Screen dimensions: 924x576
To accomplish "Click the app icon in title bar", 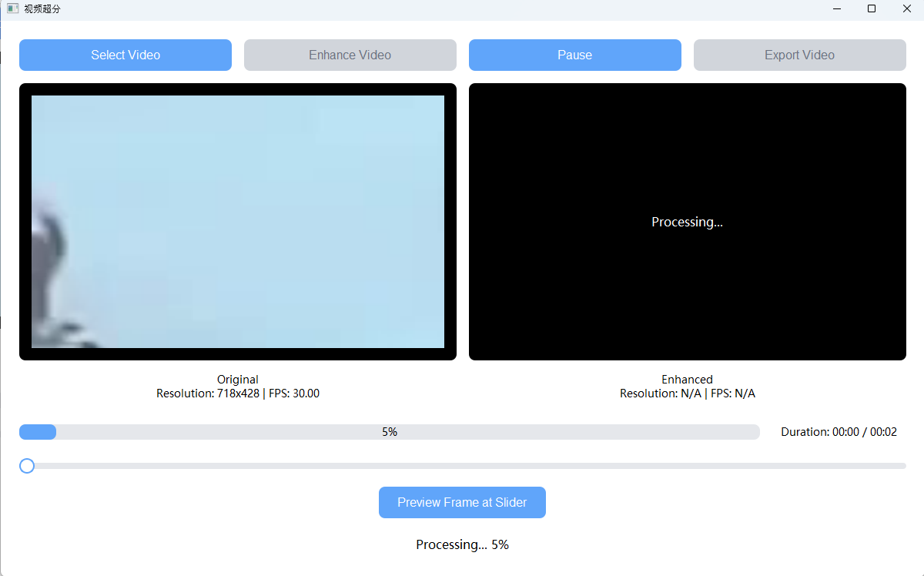I will pyautogui.click(x=13, y=8).
